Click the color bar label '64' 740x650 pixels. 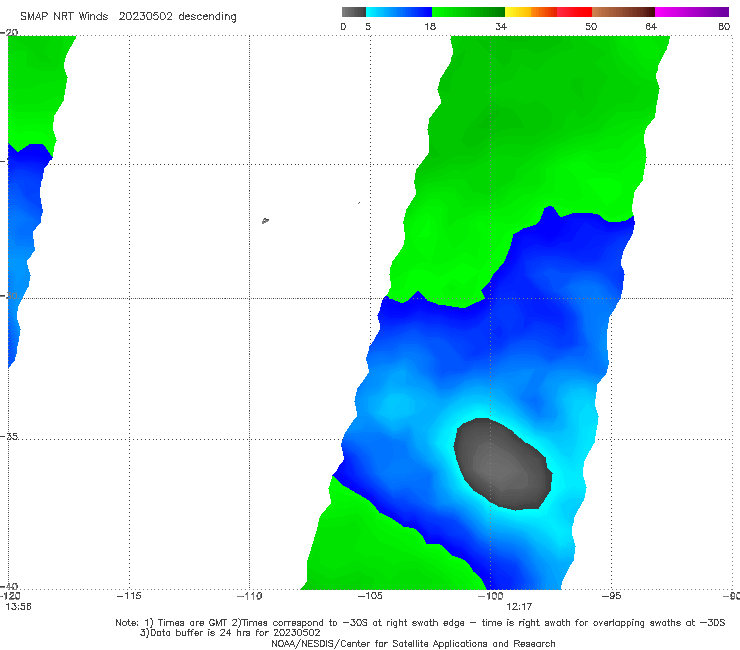pos(651,26)
